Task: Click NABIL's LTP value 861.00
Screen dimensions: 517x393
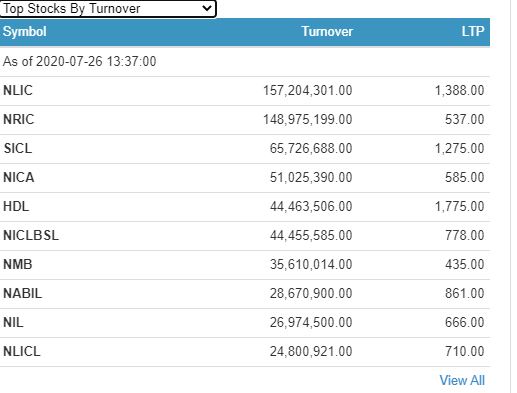Action: [x=465, y=294]
